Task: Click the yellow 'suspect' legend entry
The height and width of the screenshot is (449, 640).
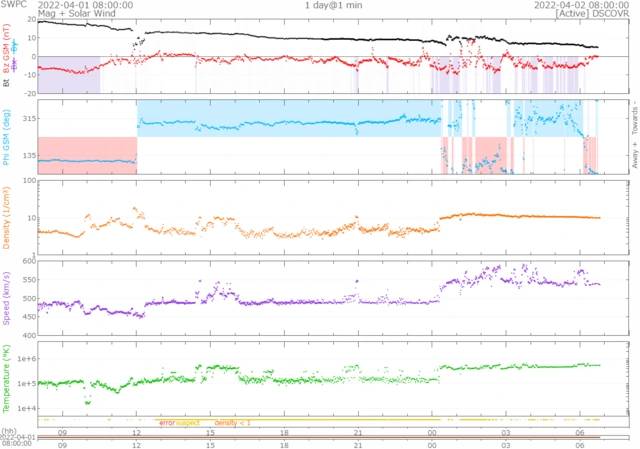Action: pyautogui.click(x=188, y=423)
